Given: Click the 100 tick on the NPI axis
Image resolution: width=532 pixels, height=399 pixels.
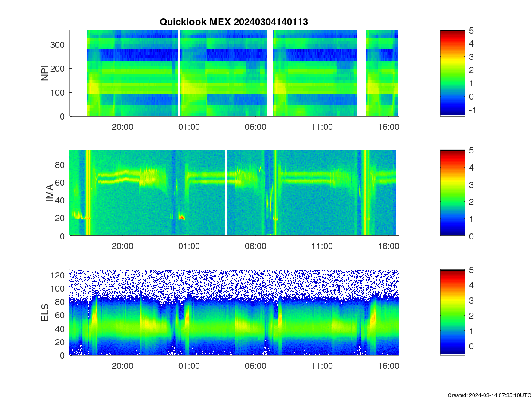Looking at the screenshot, I should (58, 92).
